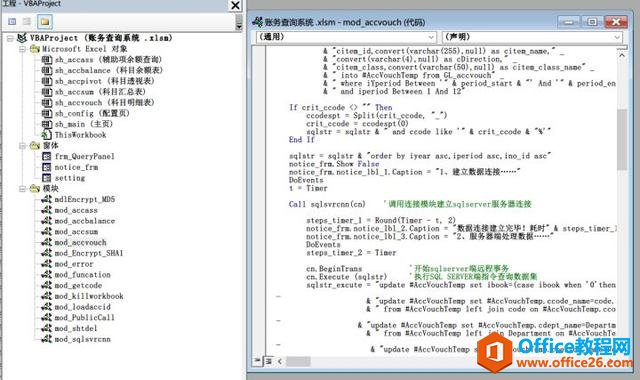Select sh_accvouch sheet icon

pos(47,102)
